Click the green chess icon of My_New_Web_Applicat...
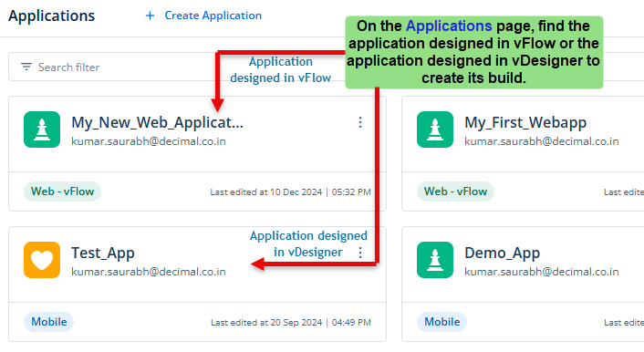644x352 pixels. point(42,129)
